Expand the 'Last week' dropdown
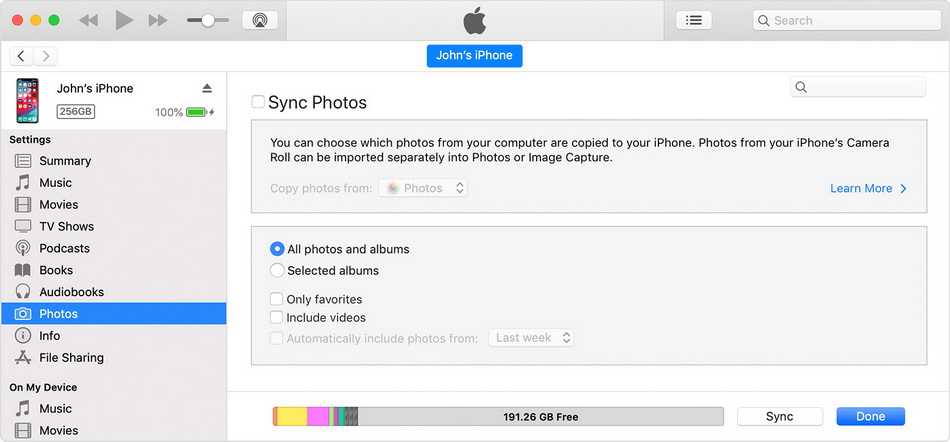This screenshot has width=950, height=442. click(531, 338)
